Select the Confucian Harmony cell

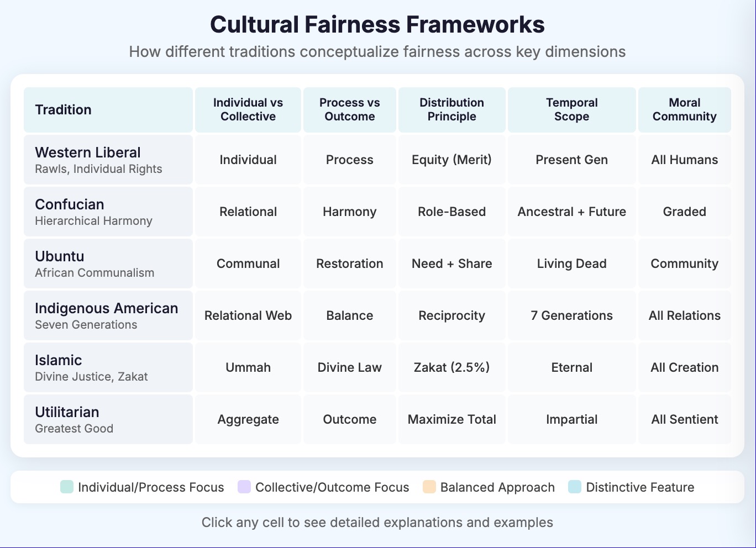pos(349,212)
